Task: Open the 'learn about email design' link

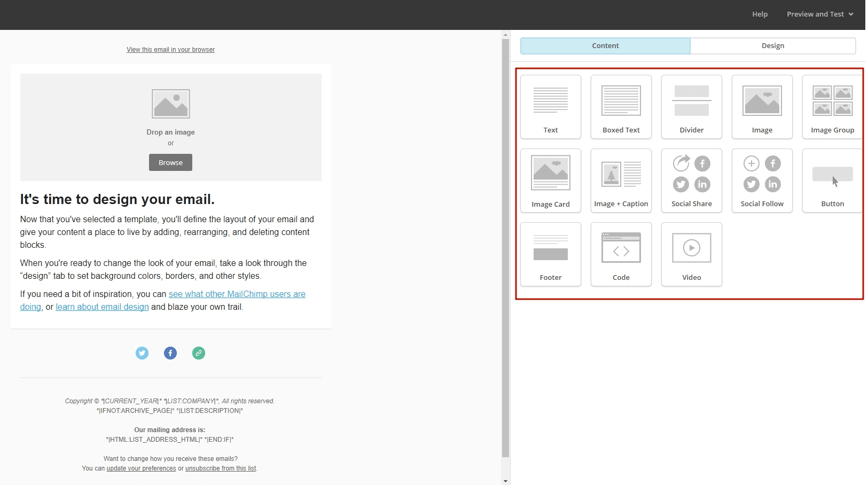Action: pos(102,307)
